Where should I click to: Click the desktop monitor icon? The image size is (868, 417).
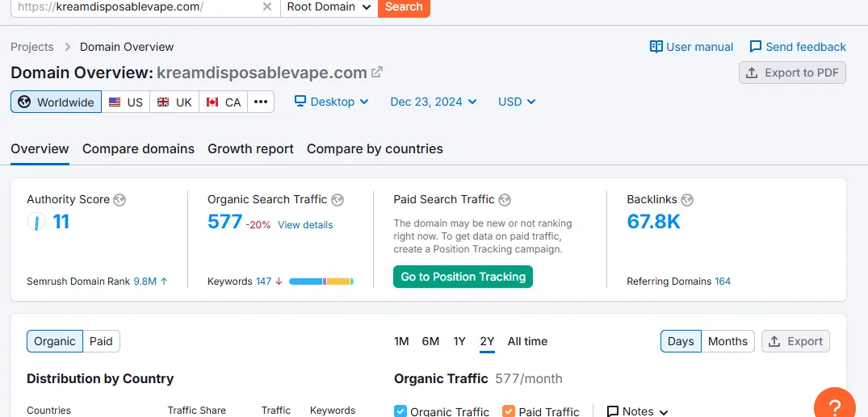tap(300, 101)
